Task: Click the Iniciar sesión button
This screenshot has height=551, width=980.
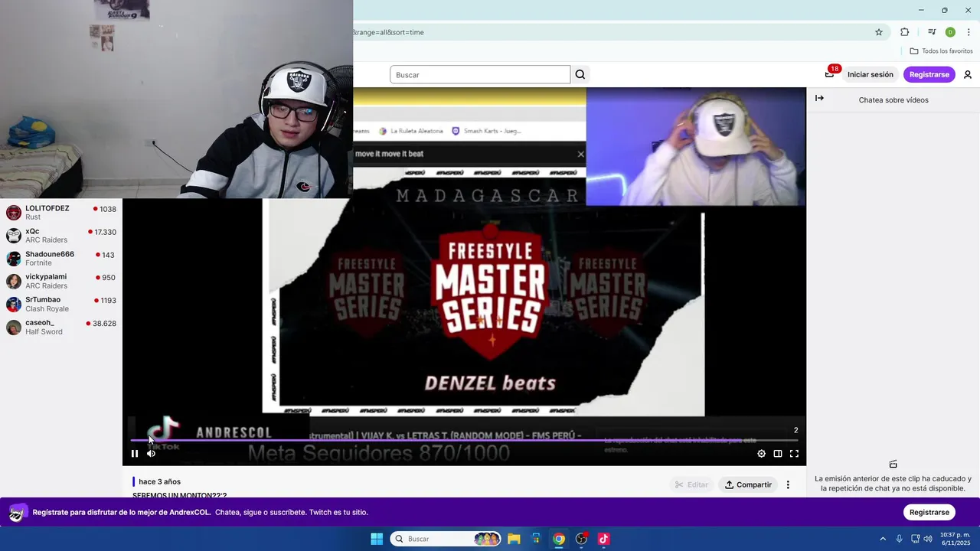Action: coord(871,74)
